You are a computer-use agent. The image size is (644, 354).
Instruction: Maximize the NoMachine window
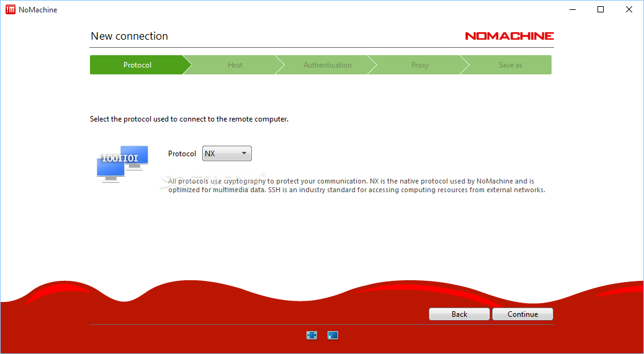click(601, 9)
